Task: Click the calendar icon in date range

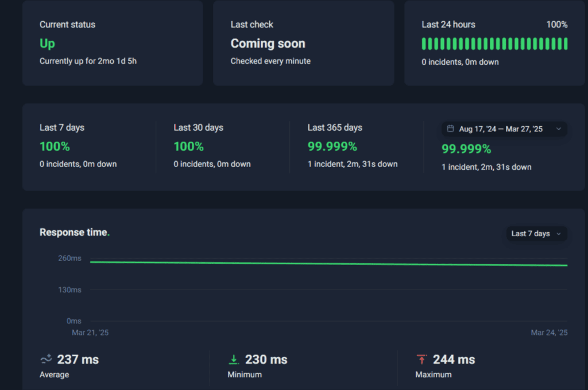Action: [x=450, y=129]
